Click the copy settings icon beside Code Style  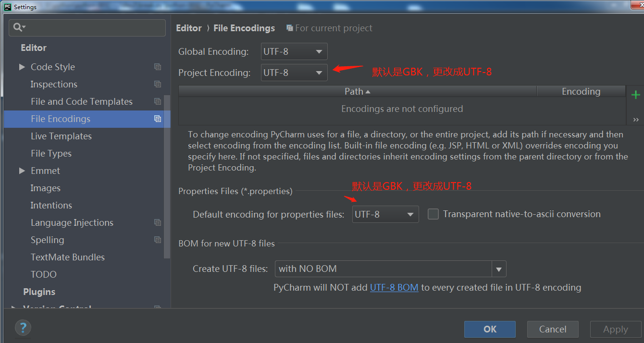pyautogui.click(x=158, y=67)
